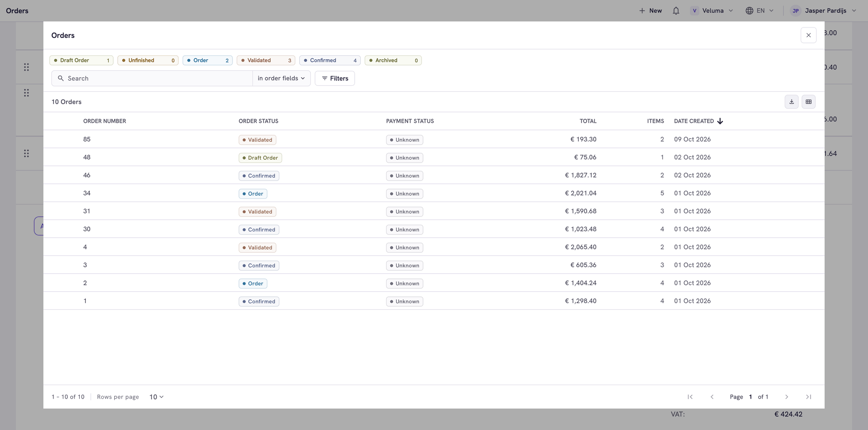Screen dimensions: 868x430
Task: Open the rows per page dropdown
Action: click(x=156, y=397)
